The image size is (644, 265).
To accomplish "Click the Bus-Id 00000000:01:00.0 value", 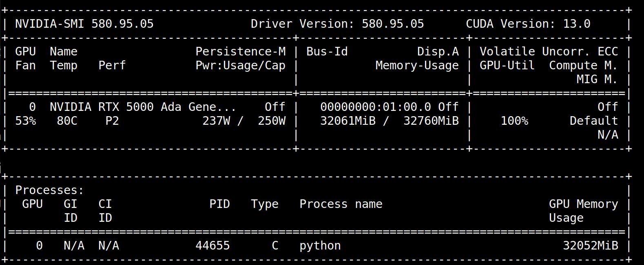I will [375, 107].
